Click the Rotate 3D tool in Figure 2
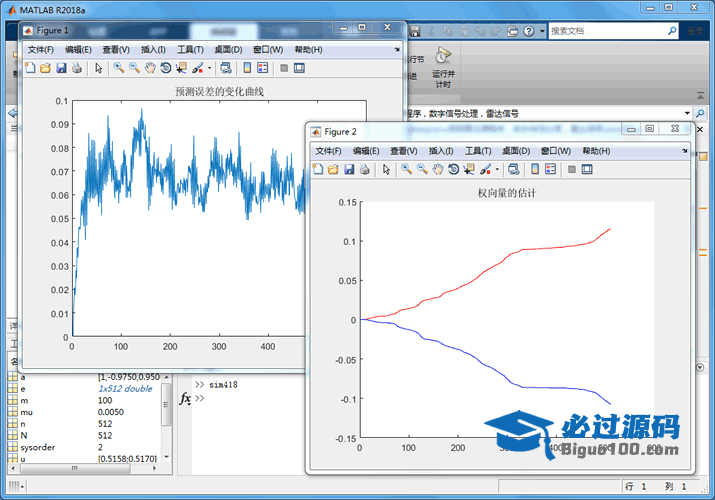The width and height of the screenshot is (715, 500). [x=454, y=169]
